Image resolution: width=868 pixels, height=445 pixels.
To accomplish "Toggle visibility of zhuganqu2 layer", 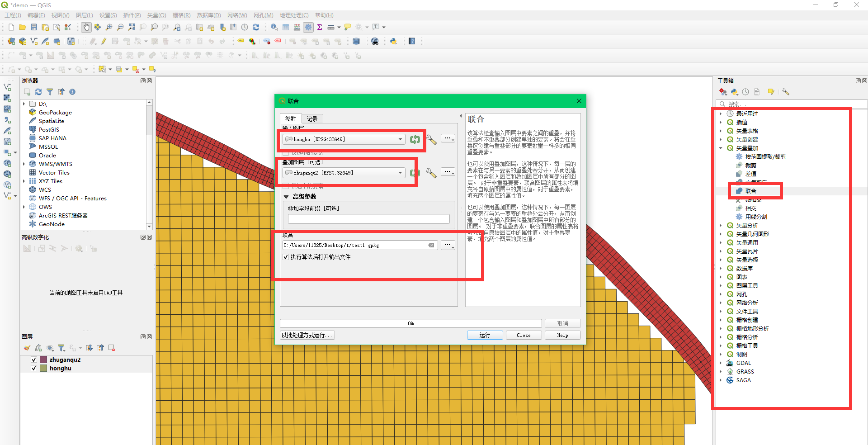I will [x=34, y=360].
